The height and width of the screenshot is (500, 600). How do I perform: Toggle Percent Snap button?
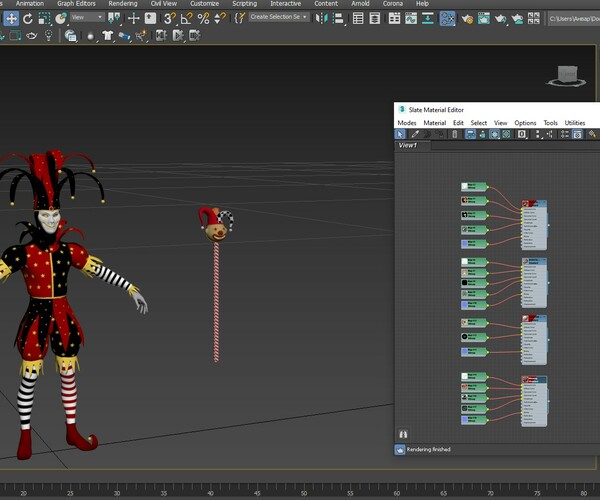pos(204,18)
